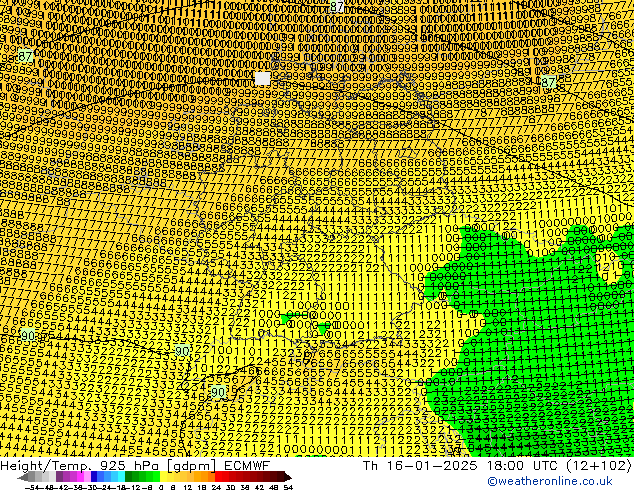Click the white square marker on the map
Image resolution: width=634 pixels, height=490 pixels.
pyautogui.click(x=262, y=78)
